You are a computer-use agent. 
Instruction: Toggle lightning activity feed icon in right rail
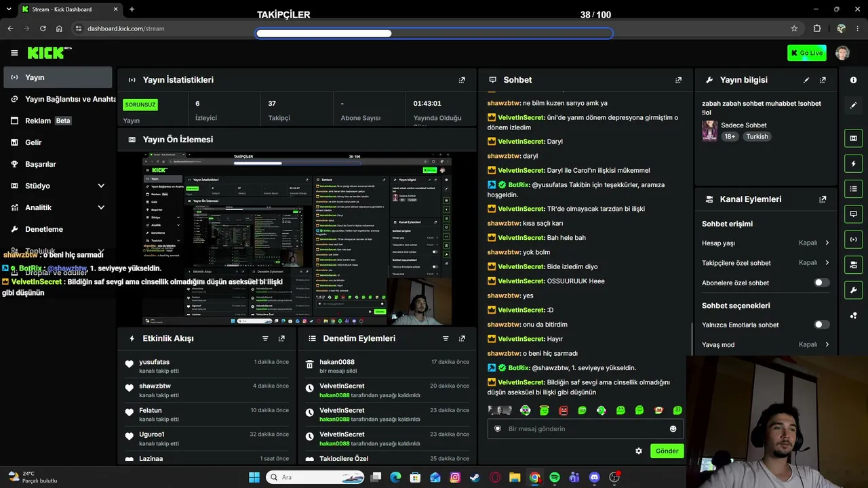(853, 163)
